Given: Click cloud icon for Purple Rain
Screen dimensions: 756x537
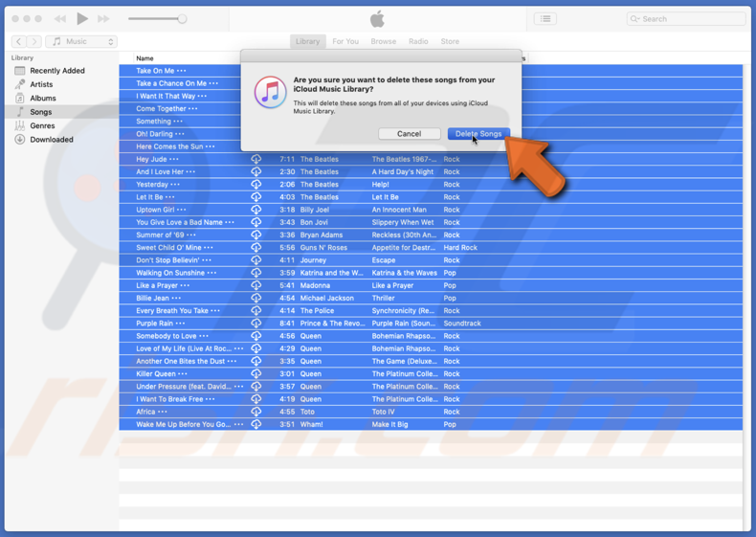Looking at the screenshot, I should (256, 324).
